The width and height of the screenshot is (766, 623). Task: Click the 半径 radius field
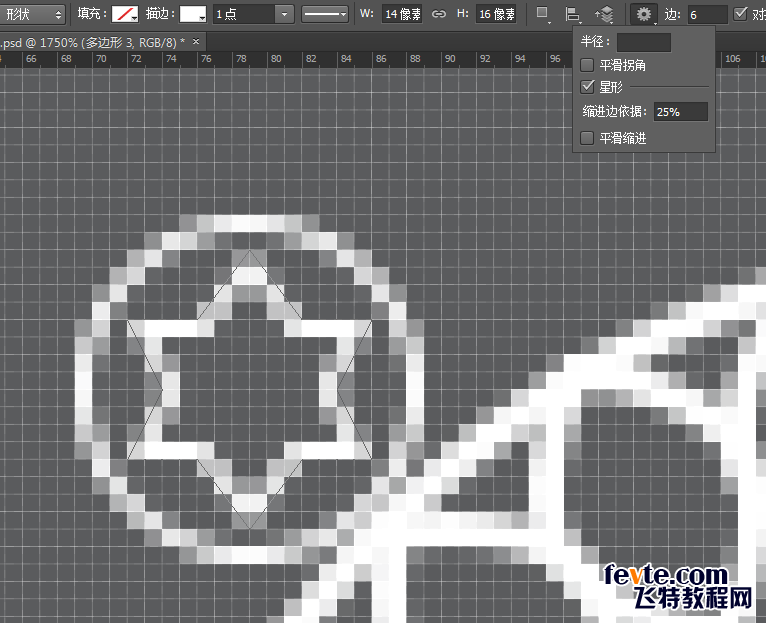(643, 42)
